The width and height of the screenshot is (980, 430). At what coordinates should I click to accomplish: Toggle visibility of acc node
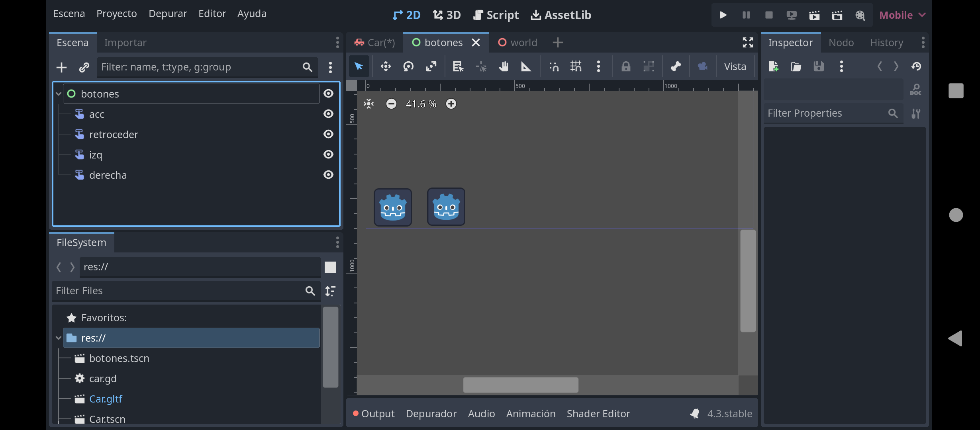pyautogui.click(x=328, y=114)
